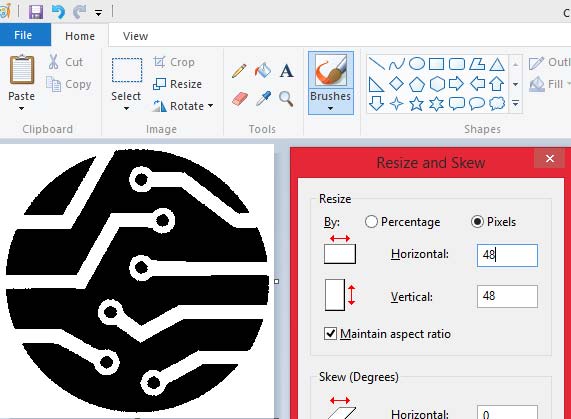The width and height of the screenshot is (571, 419).
Task: Select the Oval callout shape
Action: pyautogui.click(x=477, y=104)
